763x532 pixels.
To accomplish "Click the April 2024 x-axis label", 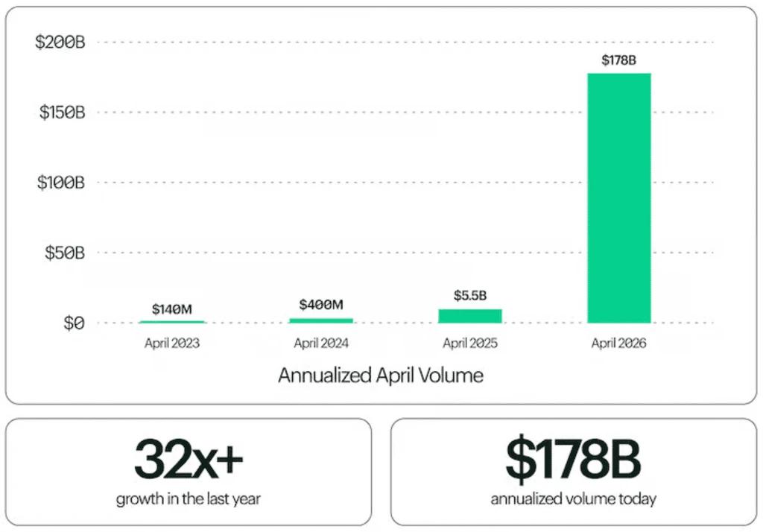I will [321, 343].
